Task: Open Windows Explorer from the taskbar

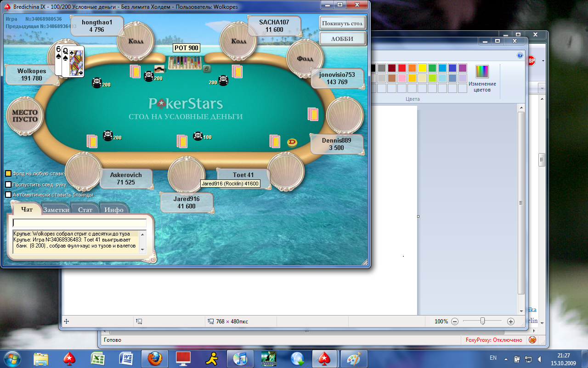Action: 41,358
